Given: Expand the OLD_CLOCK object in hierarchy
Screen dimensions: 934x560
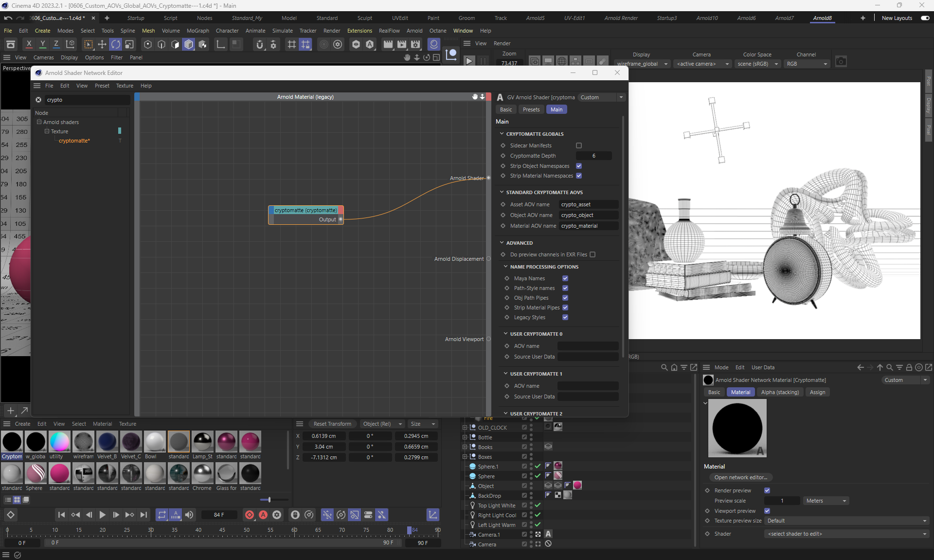Looking at the screenshot, I should 465,428.
